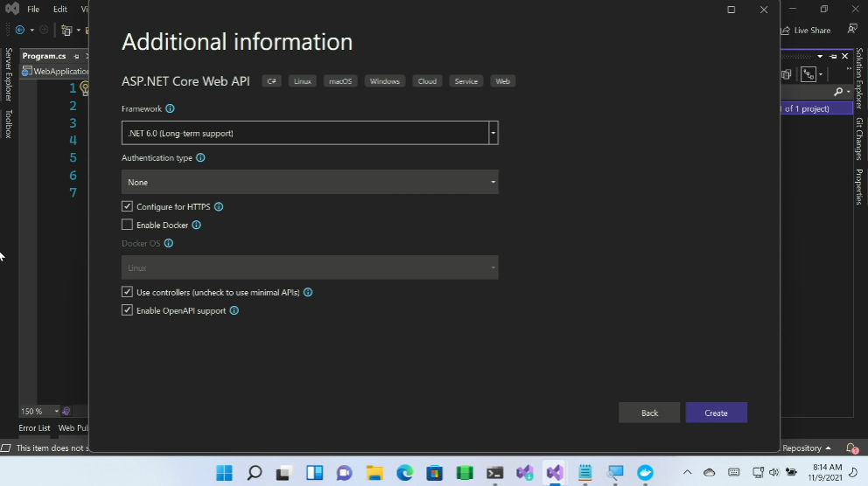Click the Create button
This screenshot has height=486, width=868.
[716, 413]
